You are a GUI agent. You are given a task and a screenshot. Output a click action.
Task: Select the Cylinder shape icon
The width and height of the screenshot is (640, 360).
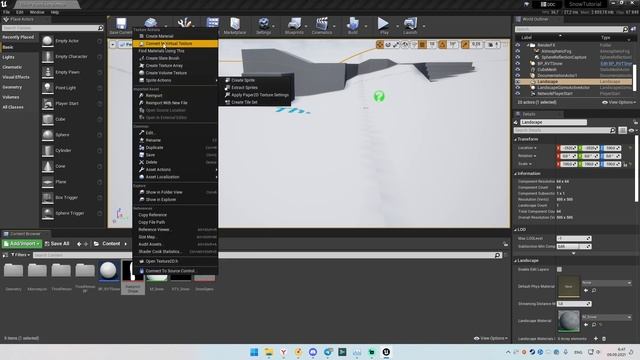[48, 151]
